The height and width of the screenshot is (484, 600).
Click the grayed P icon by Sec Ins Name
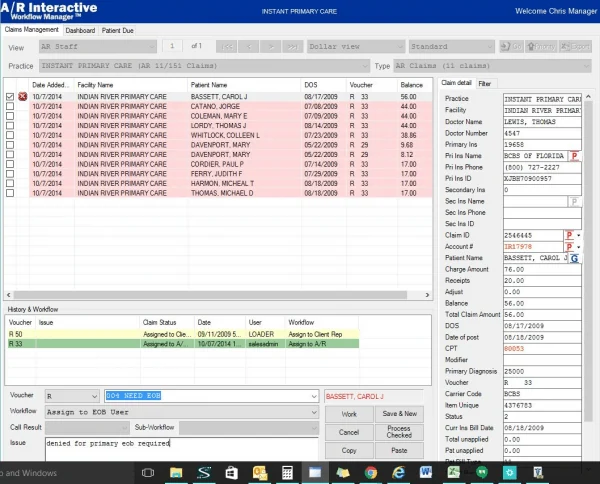point(574,201)
